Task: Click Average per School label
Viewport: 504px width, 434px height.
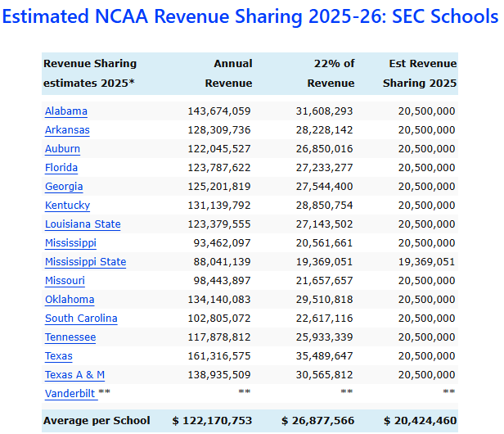Action: click(97, 421)
